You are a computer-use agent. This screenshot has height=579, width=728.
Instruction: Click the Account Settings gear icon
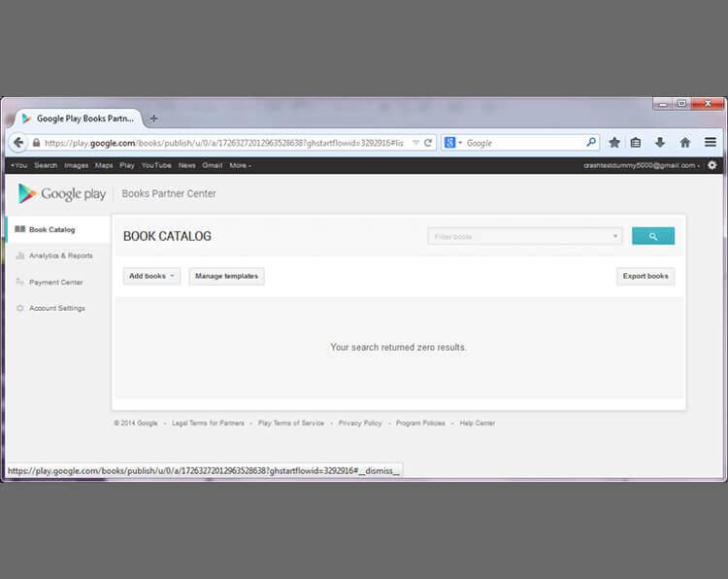tap(20, 308)
